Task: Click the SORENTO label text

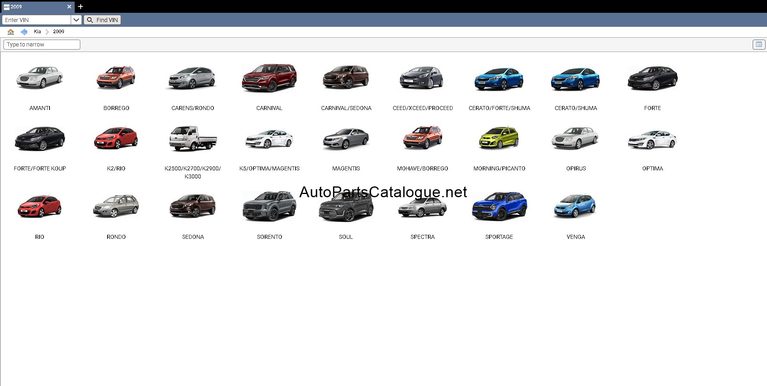Action: [x=270, y=237]
